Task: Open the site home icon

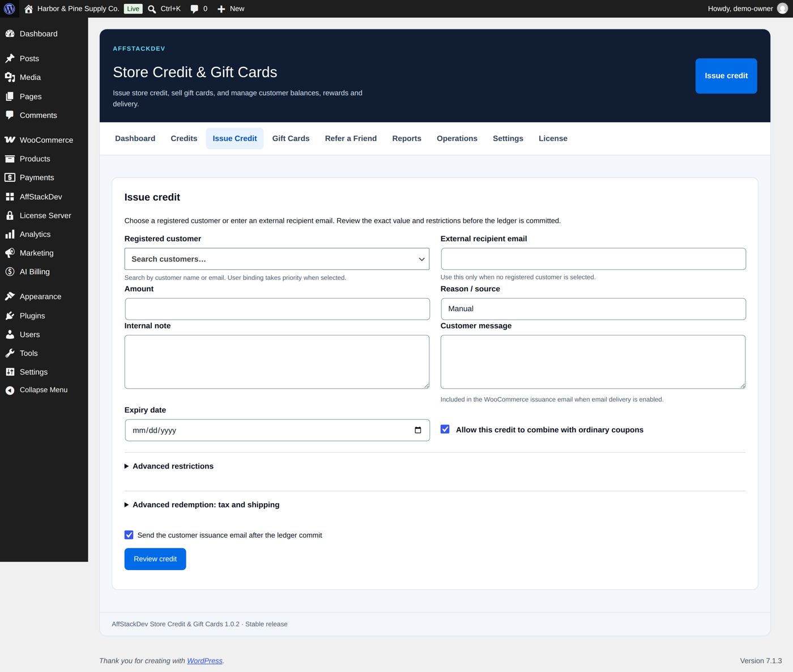Action: pyautogui.click(x=28, y=8)
